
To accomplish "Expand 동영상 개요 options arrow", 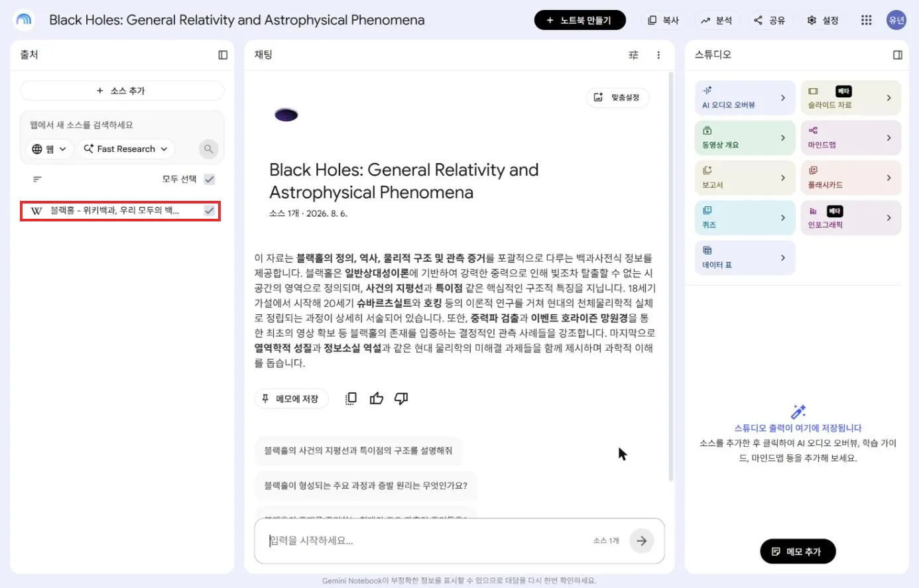I will coord(783,138).
